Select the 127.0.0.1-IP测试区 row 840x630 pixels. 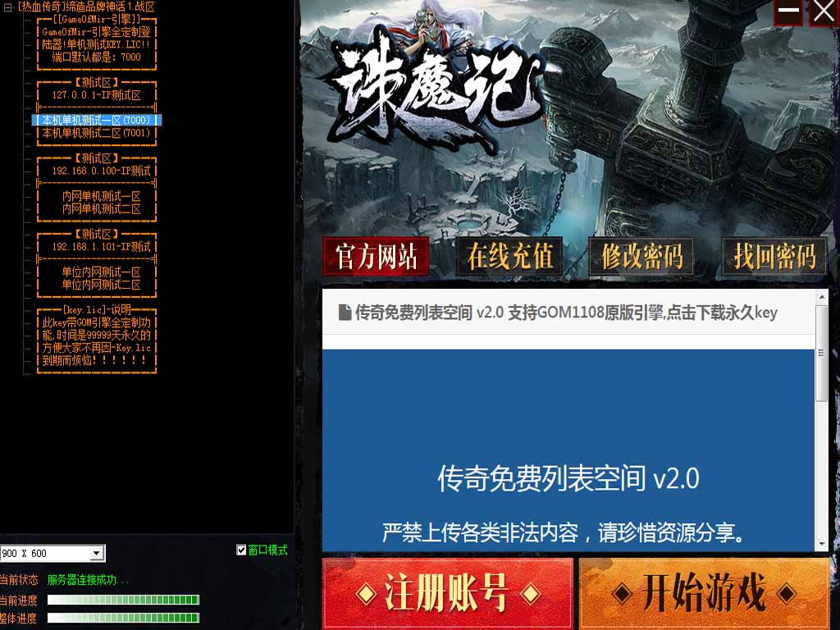point(97,95)
